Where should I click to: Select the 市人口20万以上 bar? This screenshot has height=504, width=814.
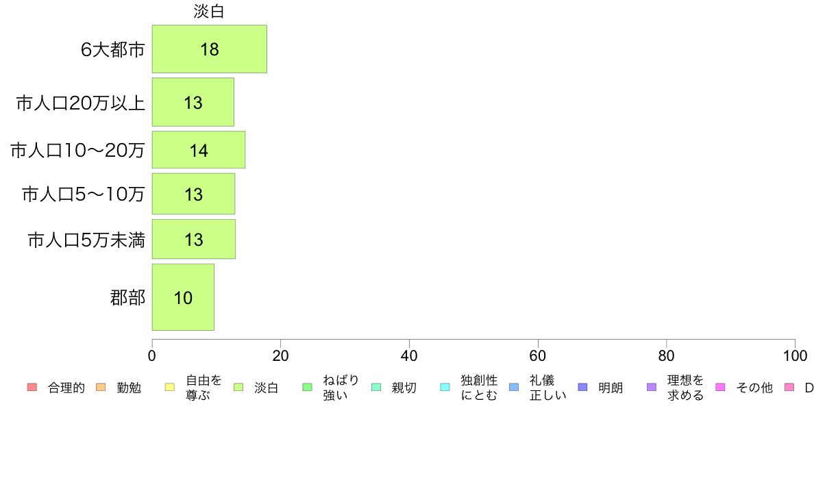193,102
